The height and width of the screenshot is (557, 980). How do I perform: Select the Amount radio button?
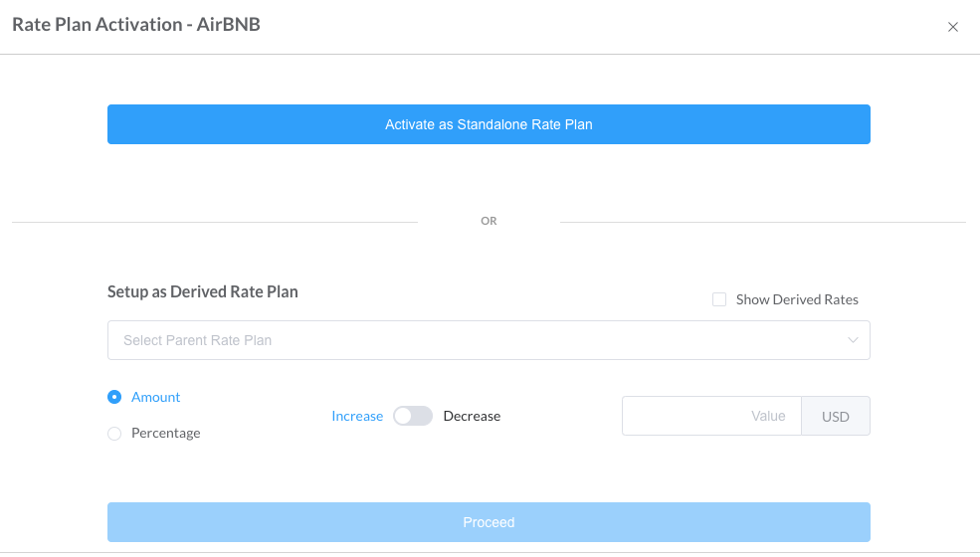pyautogui.click(x=114, y=397)
